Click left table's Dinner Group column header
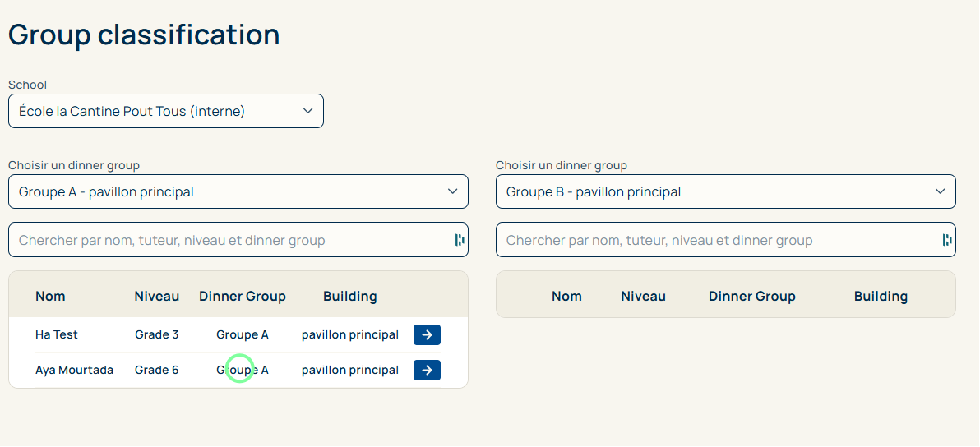The image size is (980, 447). click(x=242, y=296)
